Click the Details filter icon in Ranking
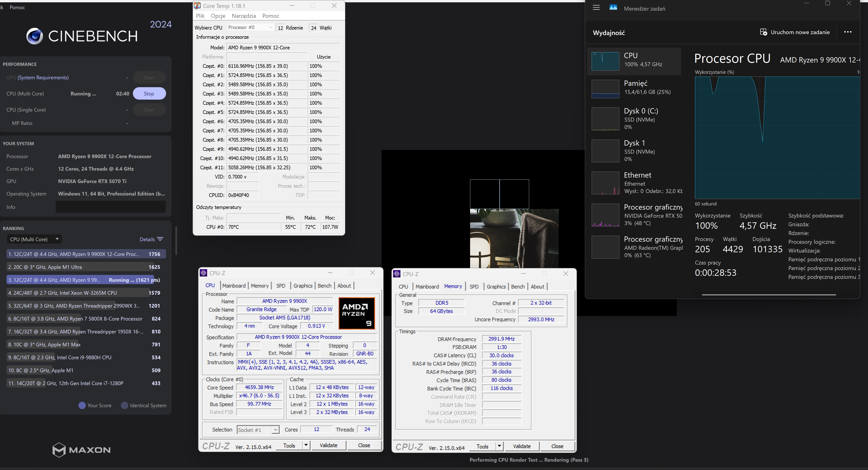 point(160,239)
